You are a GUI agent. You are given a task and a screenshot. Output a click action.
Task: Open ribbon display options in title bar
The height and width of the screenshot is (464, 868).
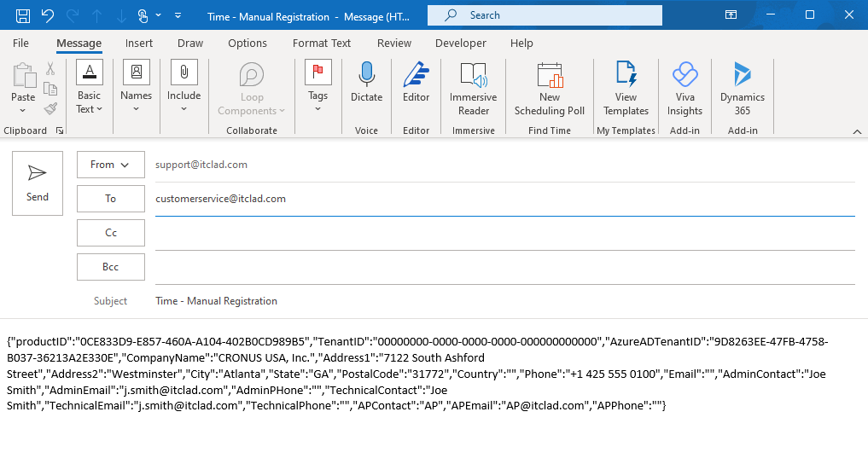click(x=731, y=15)
